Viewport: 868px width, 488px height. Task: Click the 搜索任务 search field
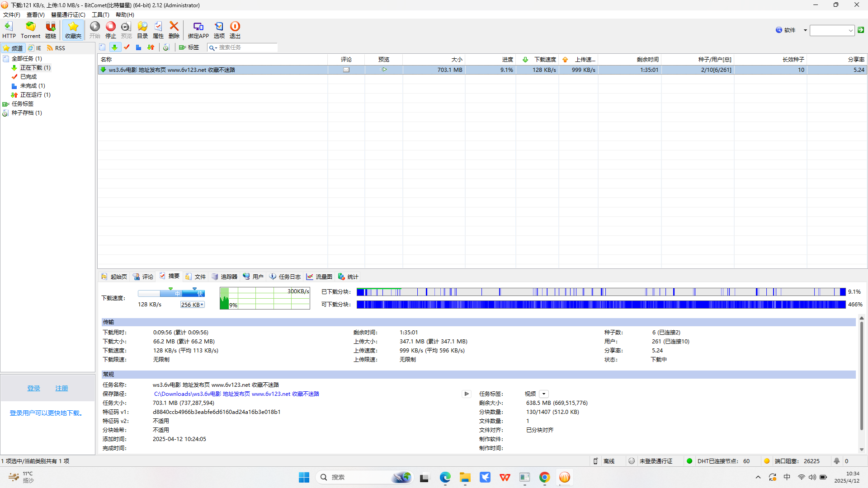247,47
